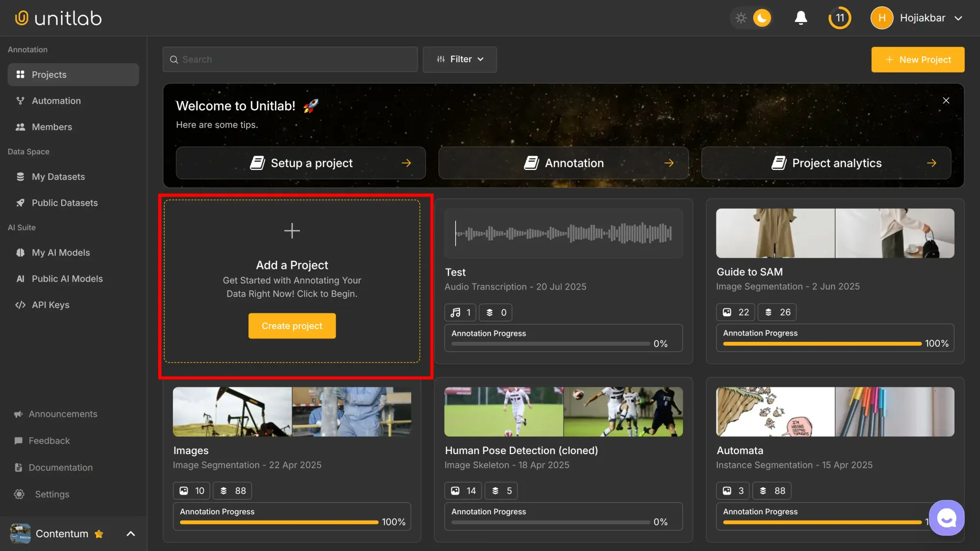Go to My Datasets

58,176
